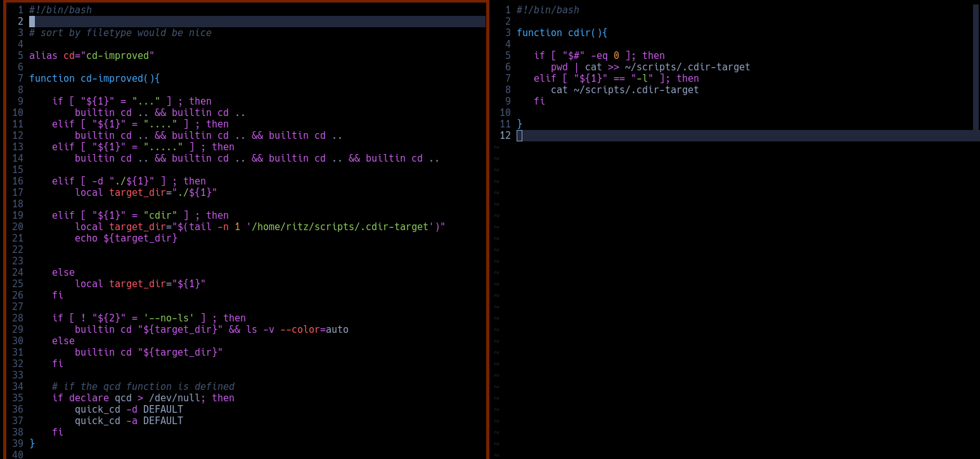Click the block cursor on line 12 right pane
Viewport: 980px width, 459px height.
(520, 135)
